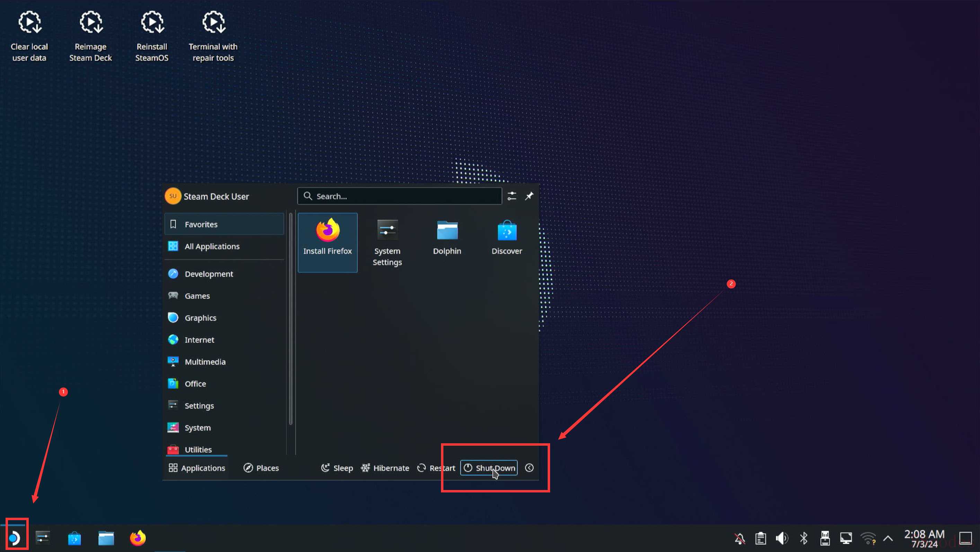Open the Internet category
This screenshot has height=552, width=980.
tap(224, 340)
